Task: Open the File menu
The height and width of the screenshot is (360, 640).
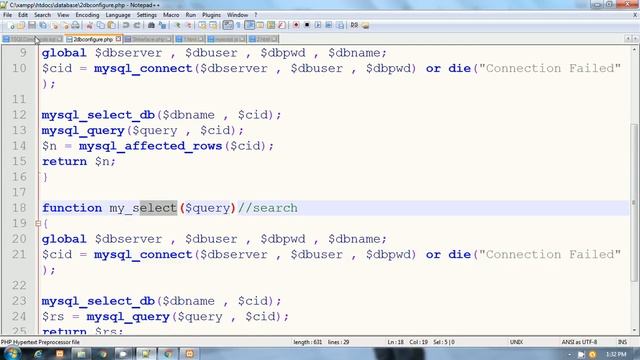Action: pyautogui.click(x=7, y=15)
